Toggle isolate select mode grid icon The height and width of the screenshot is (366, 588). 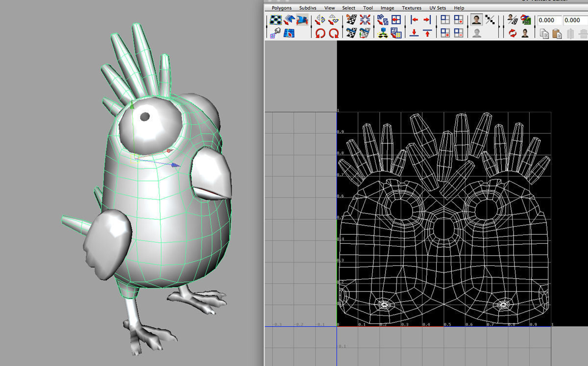click(x=445, y=20)
